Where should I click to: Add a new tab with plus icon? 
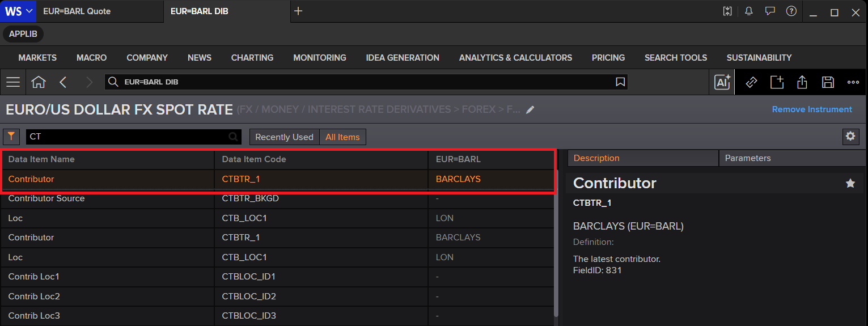point(298,11)
